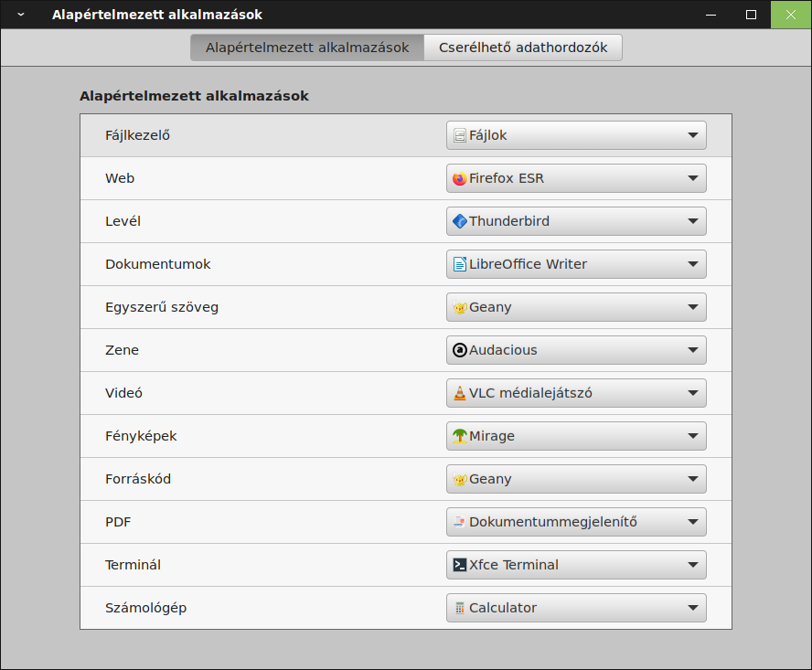Click the 'Dokumentummegjelenítő' text
This screenshot has height=670, width=812.
pyautogui.click(x=553, y=523)
